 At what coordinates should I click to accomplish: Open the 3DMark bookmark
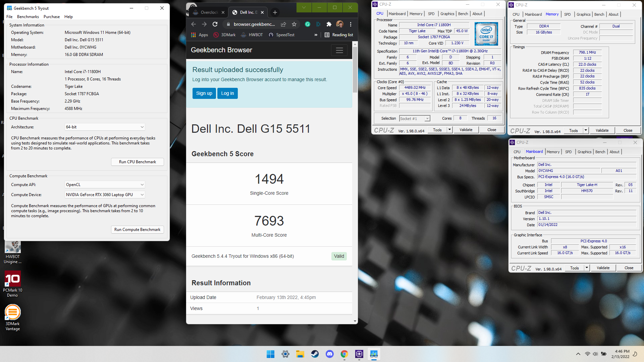[x=224, y=35]
